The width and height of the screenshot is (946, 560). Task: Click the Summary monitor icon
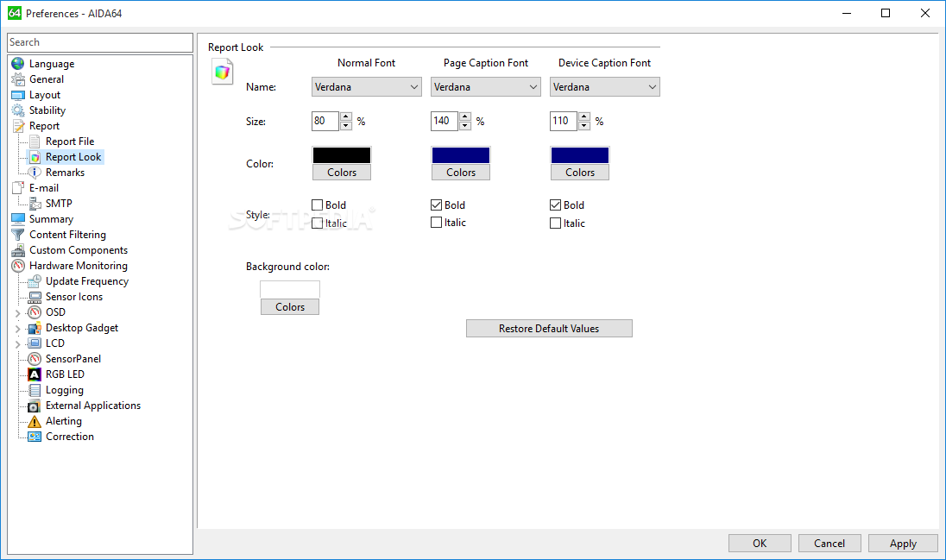[18, 219]
